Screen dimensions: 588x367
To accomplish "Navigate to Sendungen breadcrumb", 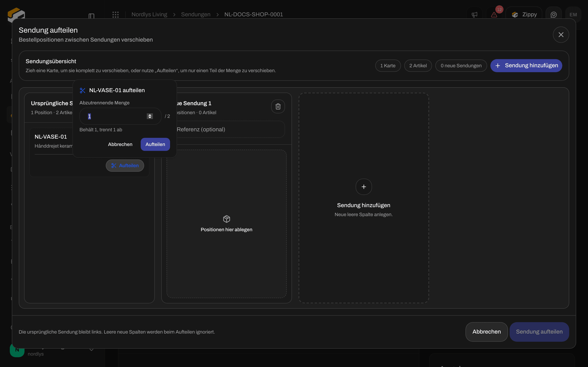I will click(196, 14).
